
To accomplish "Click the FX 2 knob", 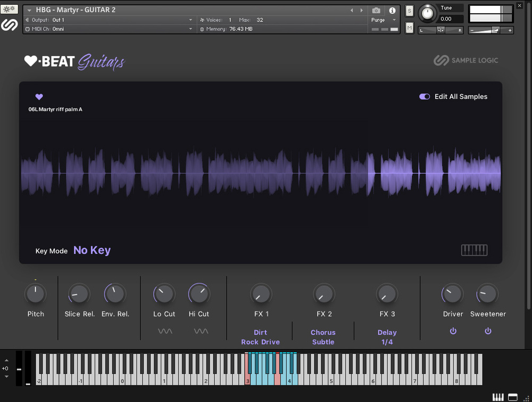I will click(324, 294).
